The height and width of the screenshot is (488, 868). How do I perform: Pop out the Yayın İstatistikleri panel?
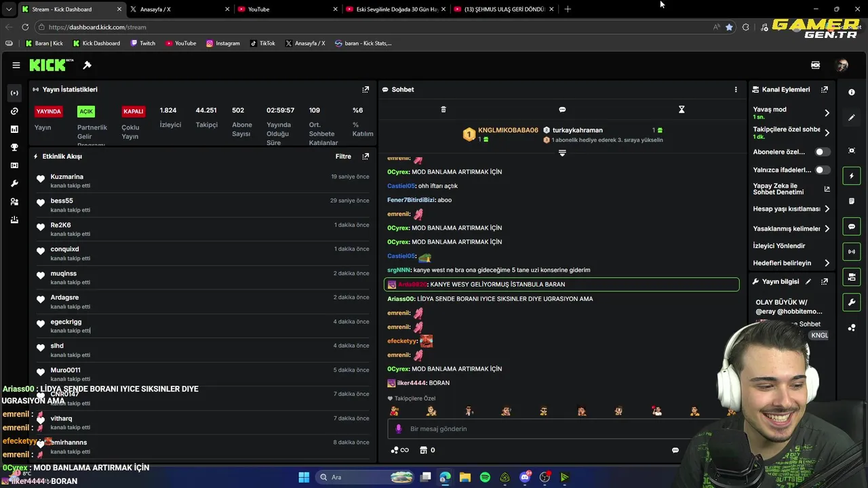click(366, 89)
